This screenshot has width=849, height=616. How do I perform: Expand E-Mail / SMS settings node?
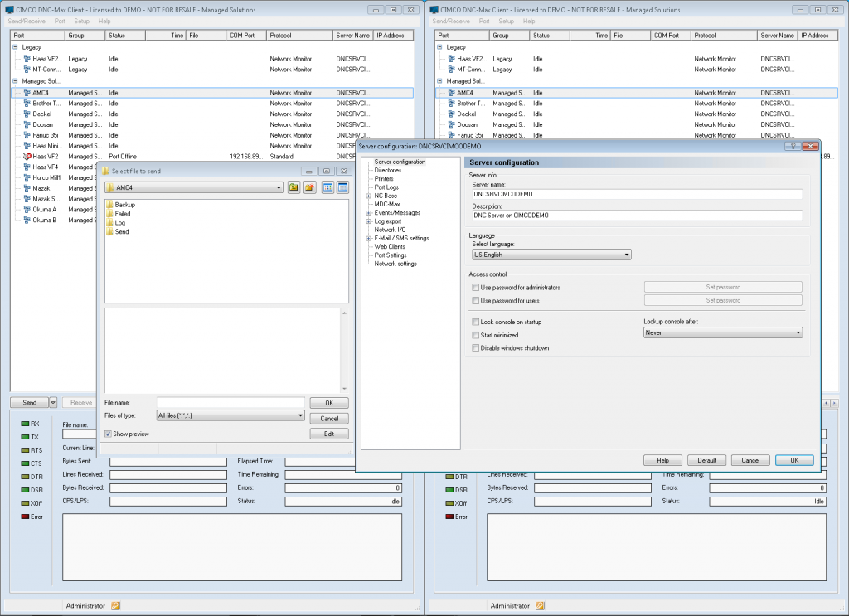coord(368,238)
